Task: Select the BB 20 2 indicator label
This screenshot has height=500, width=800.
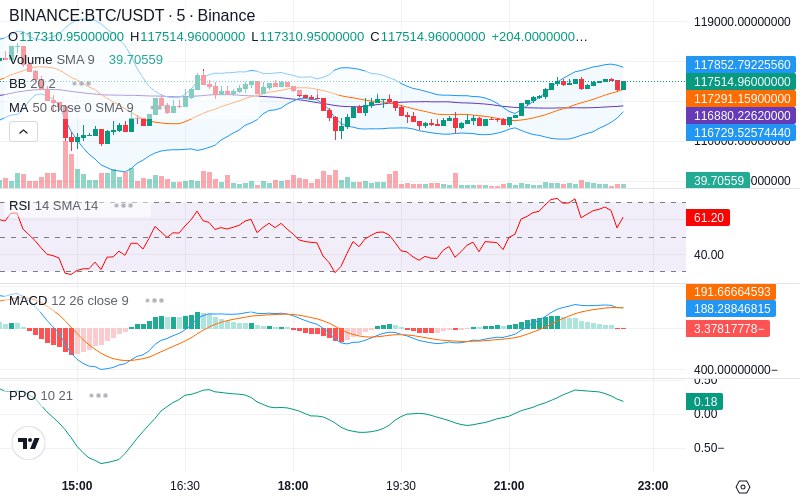Action: point(32,83)
